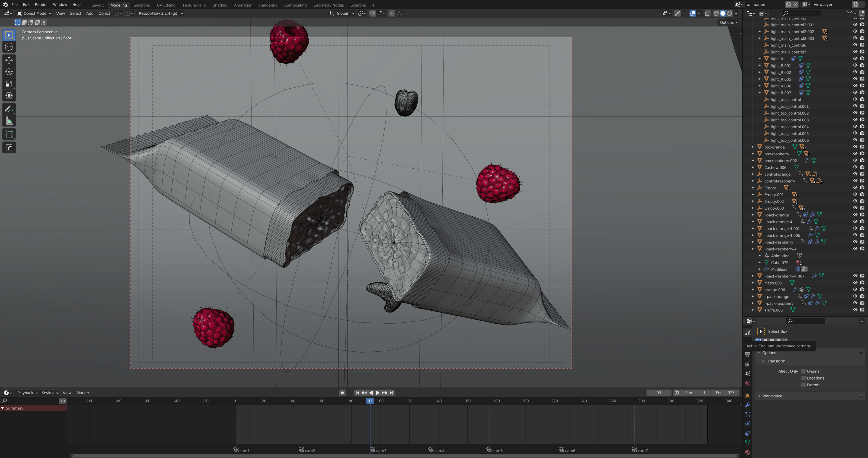This screenshot has width=868, height=458.
Task: Click the timeline's horizontal scrollbar
Action: 404,456
